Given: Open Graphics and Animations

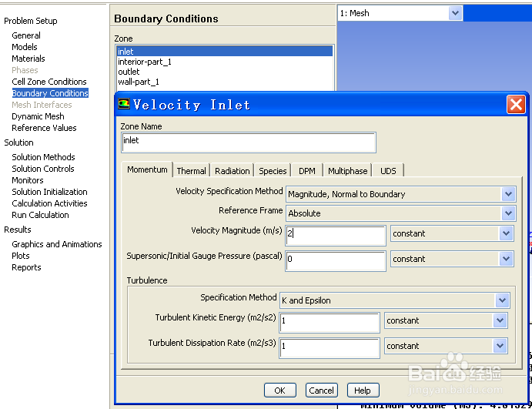Looking at the screenshot, I should coord(57,243).
